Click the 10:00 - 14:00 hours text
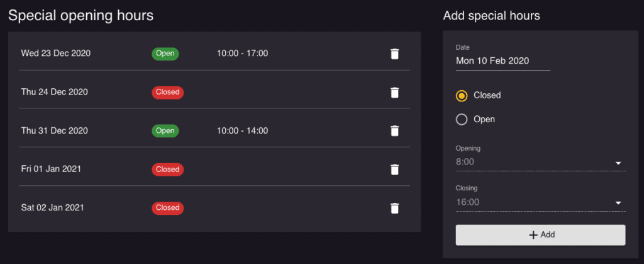644x264 pixels. [x=242, y=131]
